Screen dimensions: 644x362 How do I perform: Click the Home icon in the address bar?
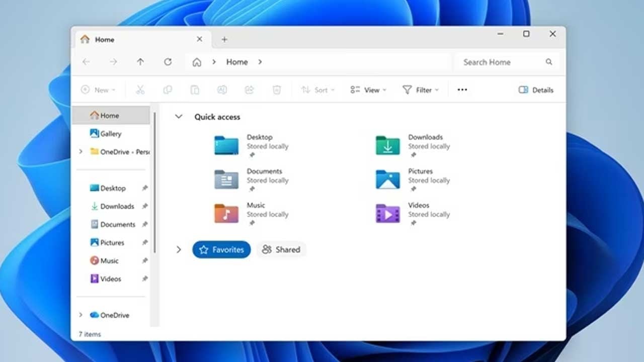[196, 62]
